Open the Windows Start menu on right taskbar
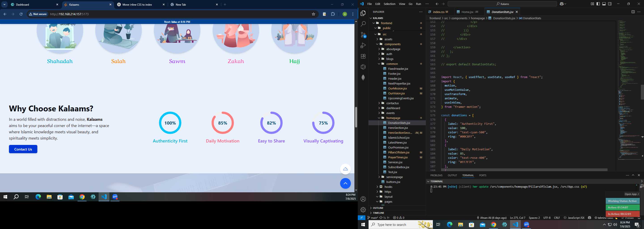This screenshot has height=229, width=644. click(363, 225)
